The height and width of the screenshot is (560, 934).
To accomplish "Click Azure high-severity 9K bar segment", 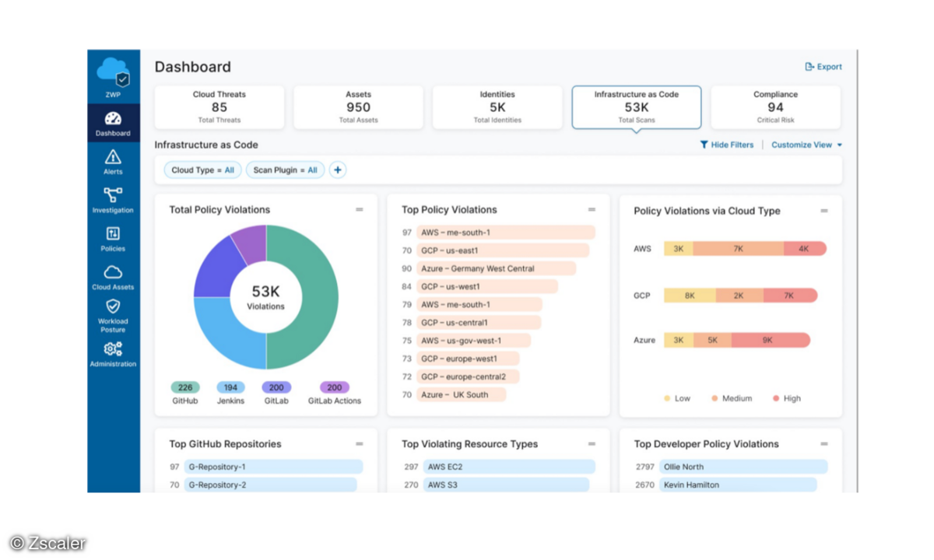I will pyautogui.click(x=771, y=341).
